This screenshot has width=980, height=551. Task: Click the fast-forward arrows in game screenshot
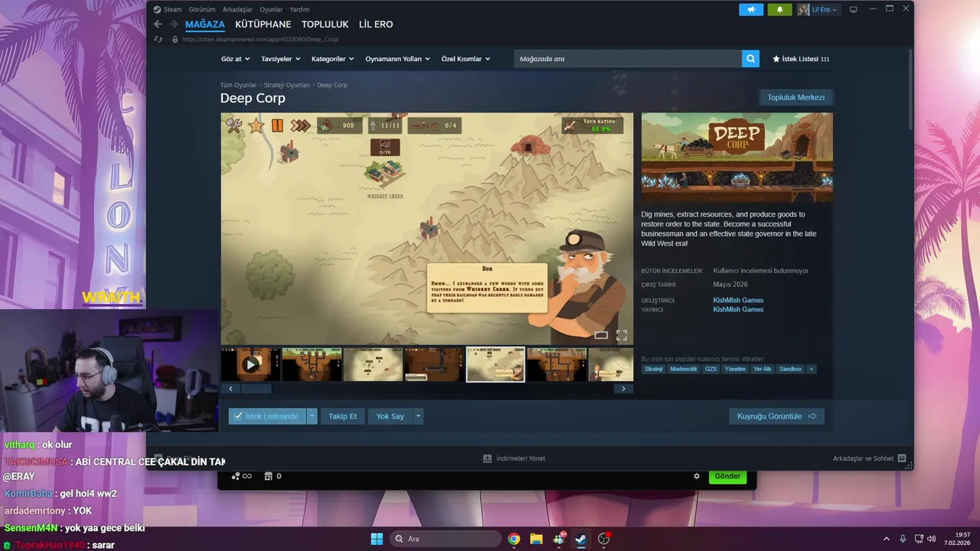coord(300,126)
